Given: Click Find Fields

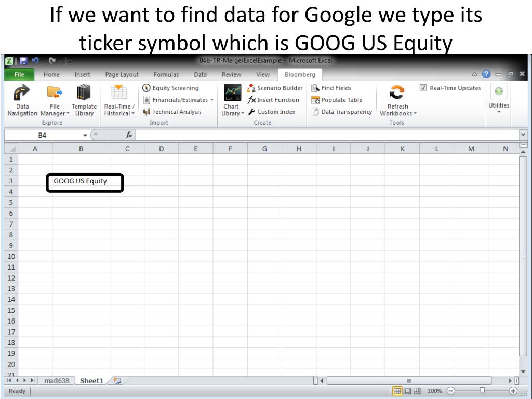Looking at the screenshot, I should click(331, 88).
